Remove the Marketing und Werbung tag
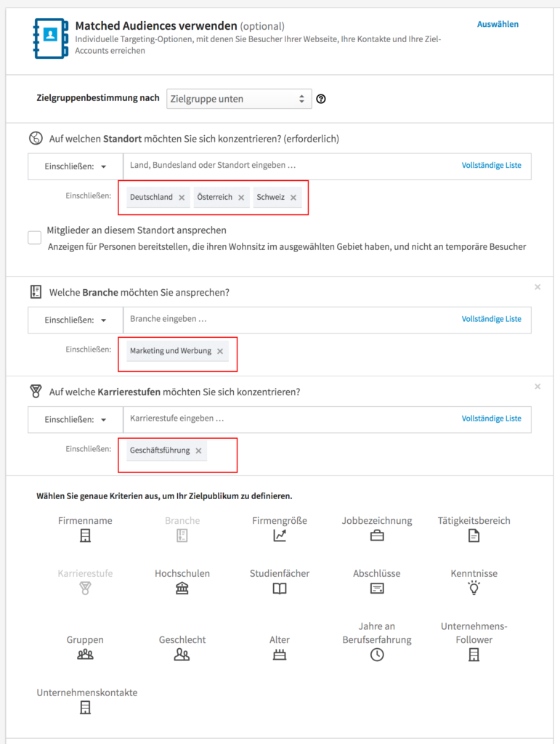The width and height of the screenshot is (560, 744). coord(220,351)
